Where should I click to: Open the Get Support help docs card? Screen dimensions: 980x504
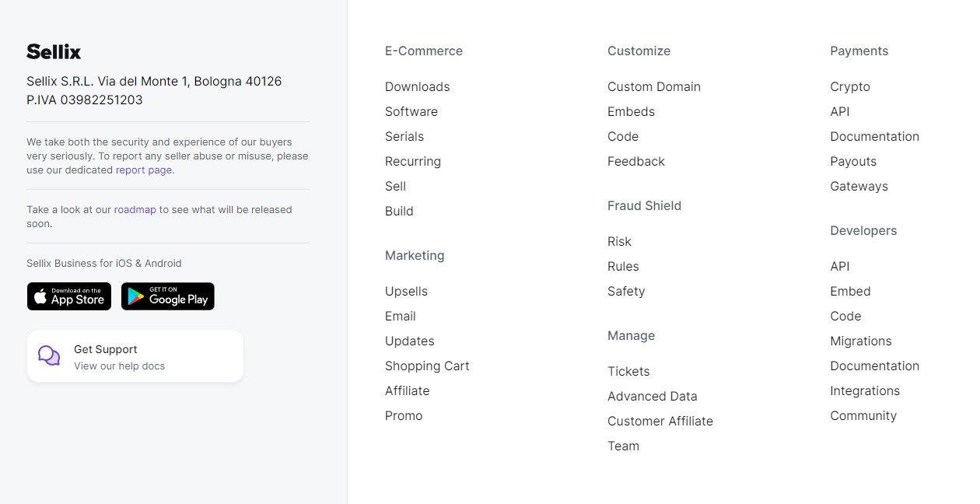click(135, 356)
